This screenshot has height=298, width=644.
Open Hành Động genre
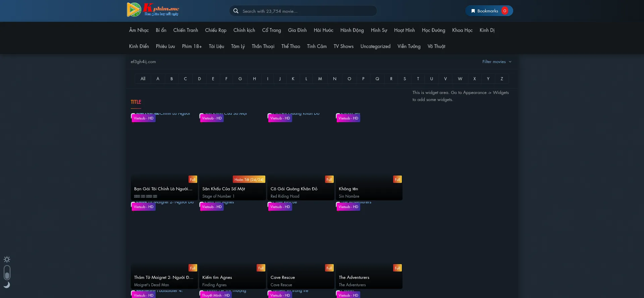click(x=352, y=30)
